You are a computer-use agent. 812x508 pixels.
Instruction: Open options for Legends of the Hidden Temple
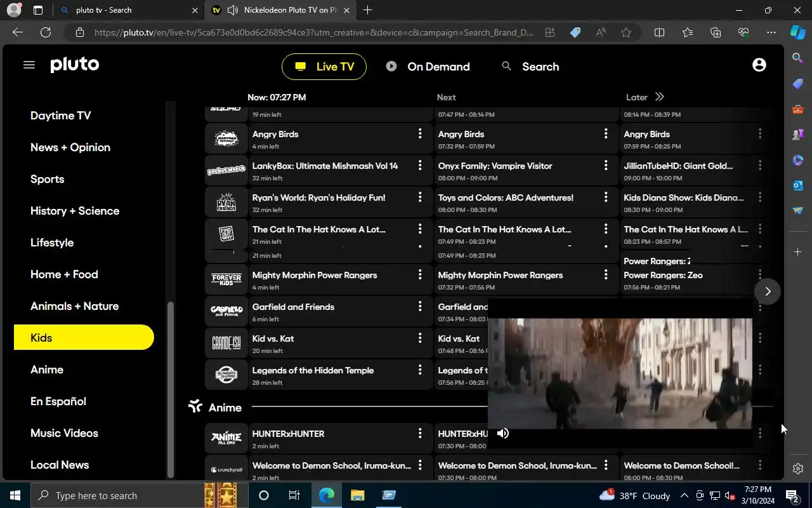[x=419, y=370]
